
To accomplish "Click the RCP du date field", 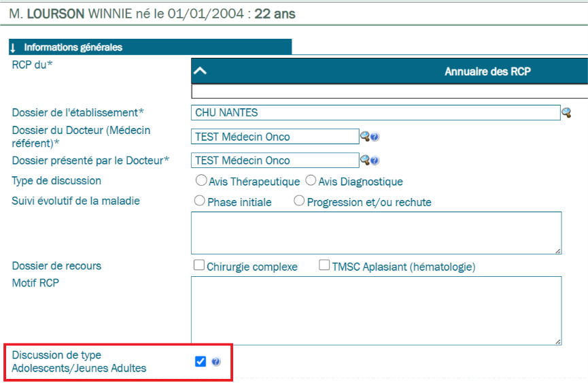I will tap(389, 92).
